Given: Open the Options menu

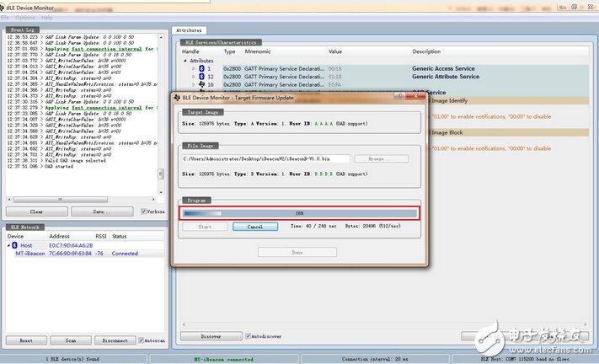Looking at the screenshot, I should (25, 17).
